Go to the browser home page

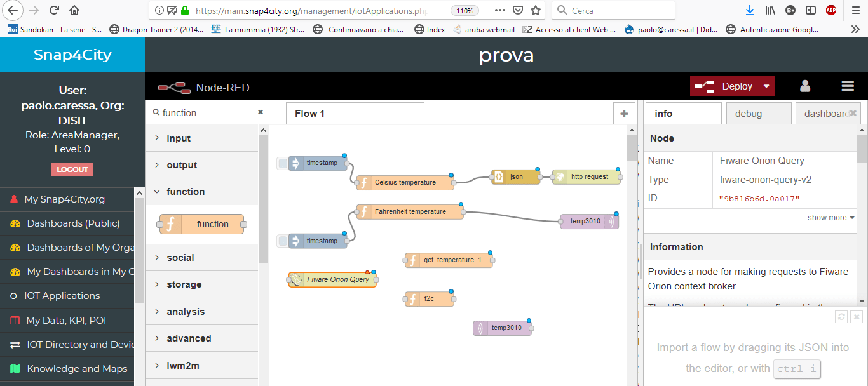74,10
